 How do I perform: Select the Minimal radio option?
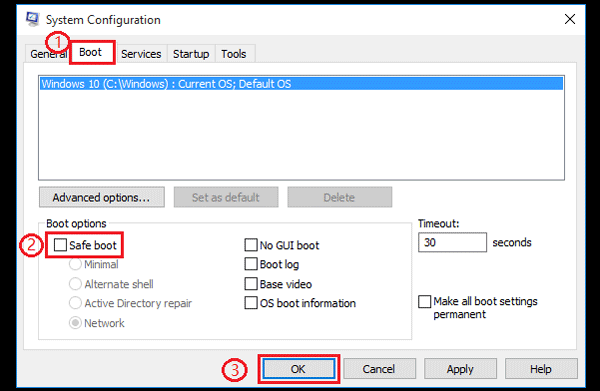tap(75, 264)
